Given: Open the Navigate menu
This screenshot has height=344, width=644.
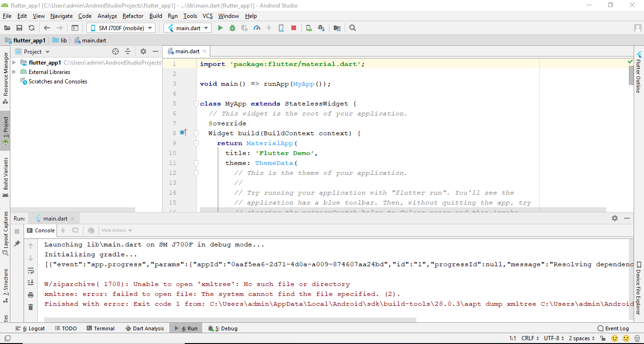Looking at the screenshot, I should point(61,16).
